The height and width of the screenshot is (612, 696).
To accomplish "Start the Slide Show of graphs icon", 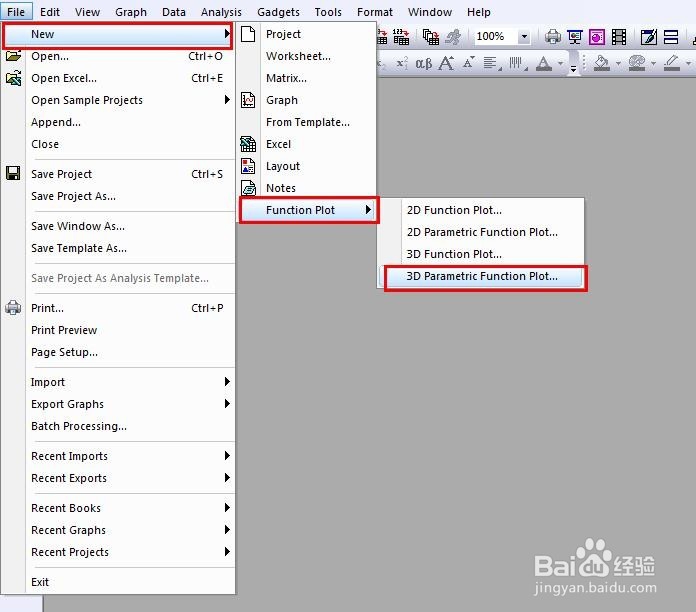I will (574, 36).
